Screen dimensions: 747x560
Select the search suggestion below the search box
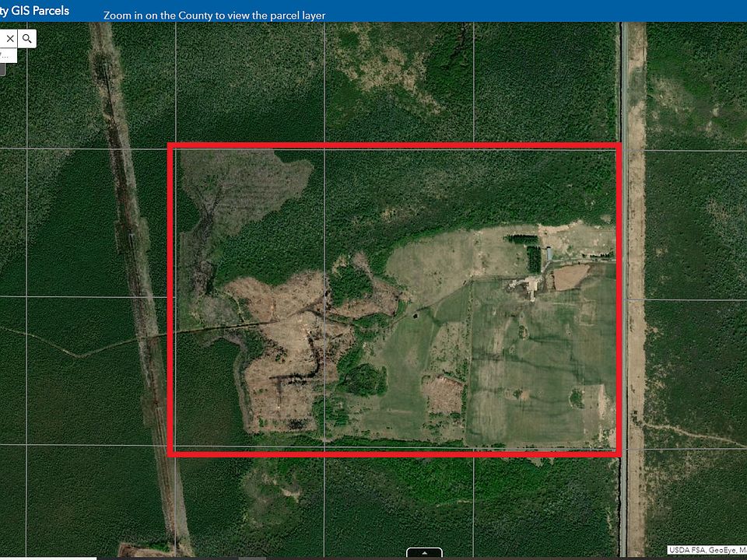[x=8, y=55]
